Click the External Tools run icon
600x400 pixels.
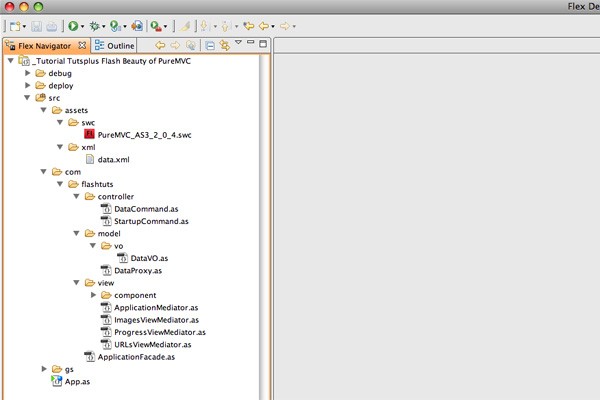156,26
